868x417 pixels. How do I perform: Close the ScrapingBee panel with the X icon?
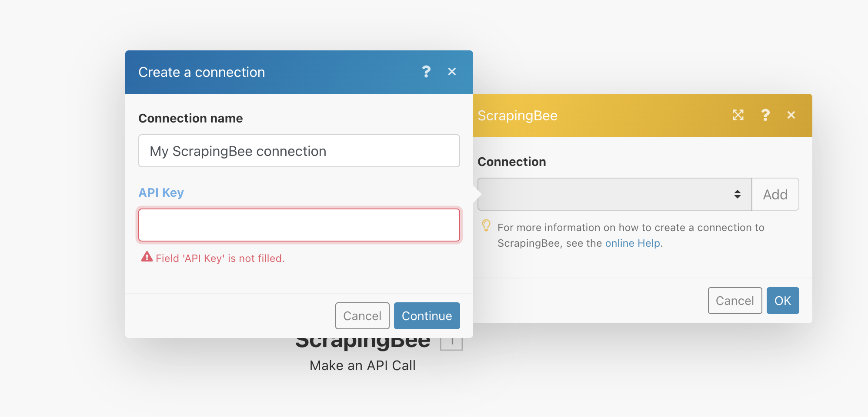click(x=791, y=115)
